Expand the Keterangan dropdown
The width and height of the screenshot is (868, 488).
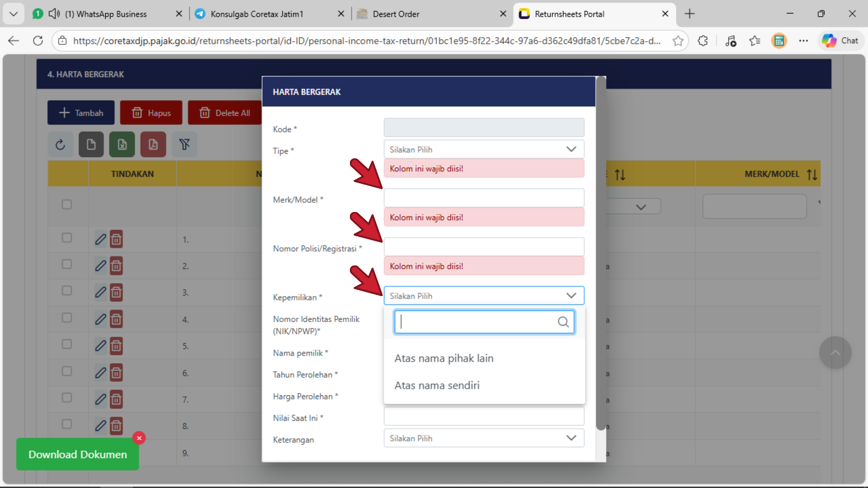click(483, 438)
